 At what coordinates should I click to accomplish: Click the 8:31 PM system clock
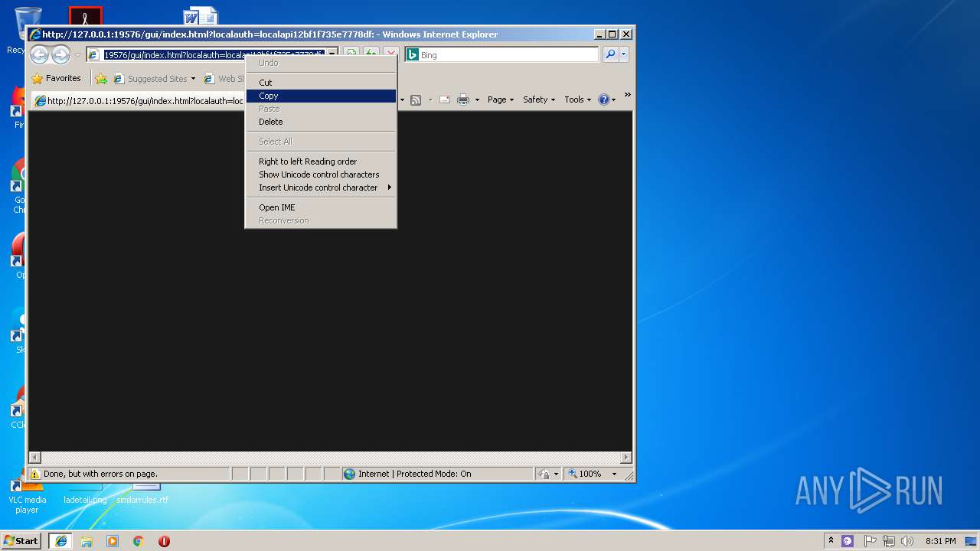pos(940,541)
